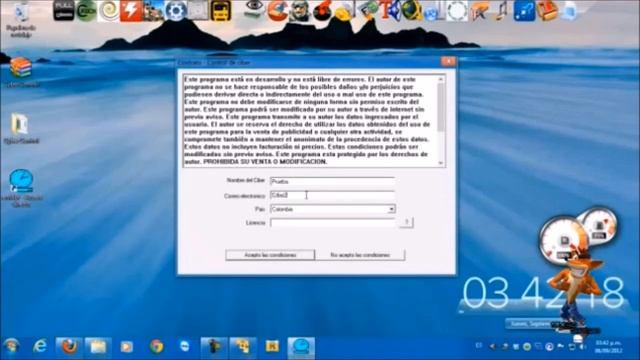Show hidden tray icons arrow
This screenshot has width=640, height=360.
coord(492,347)
